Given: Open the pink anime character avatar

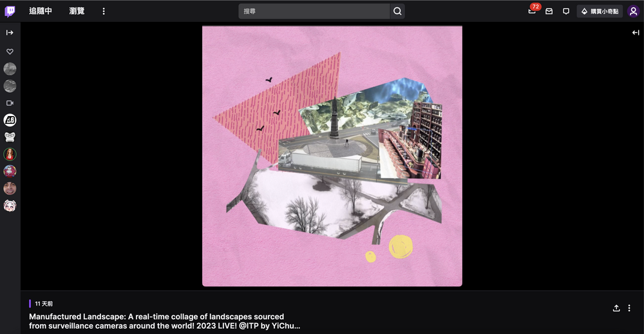Looking at the screenshot, I should click(x=10, y=205).
